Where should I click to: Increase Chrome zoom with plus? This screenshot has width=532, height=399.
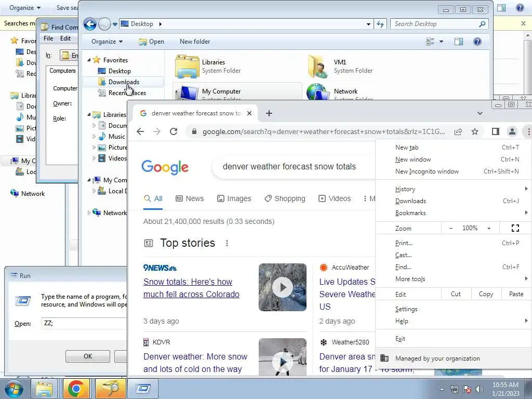click(x=489, y=229)
